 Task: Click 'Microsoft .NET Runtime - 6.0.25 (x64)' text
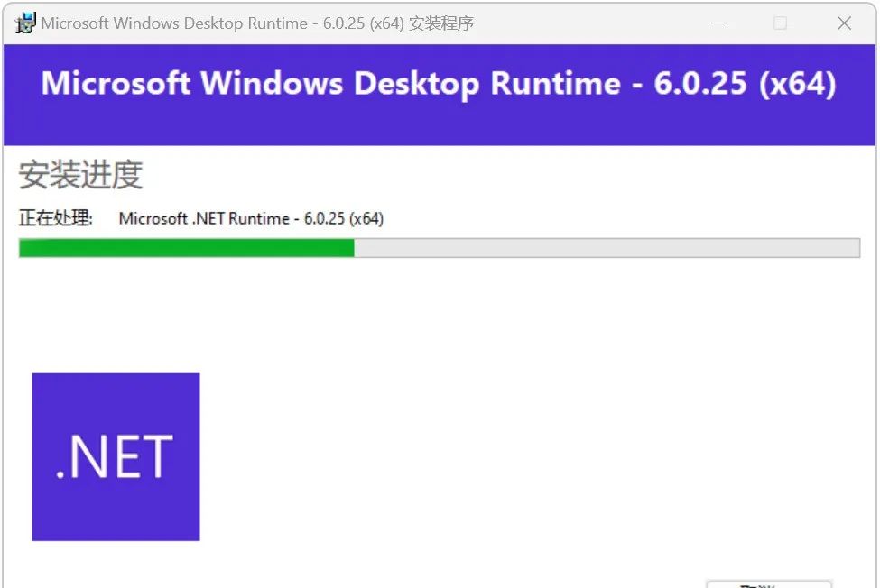coord(251,218)
